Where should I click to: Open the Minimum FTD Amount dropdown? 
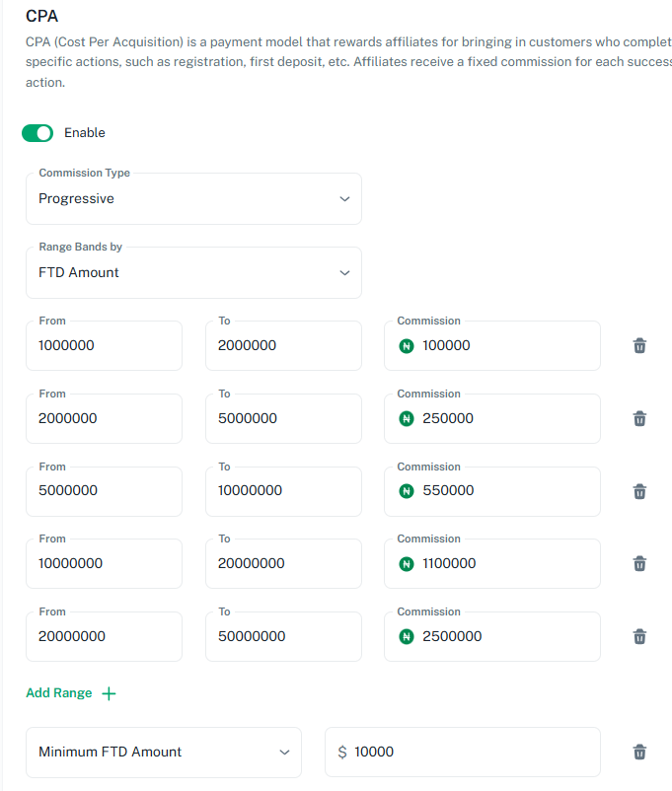pos(164,753)
